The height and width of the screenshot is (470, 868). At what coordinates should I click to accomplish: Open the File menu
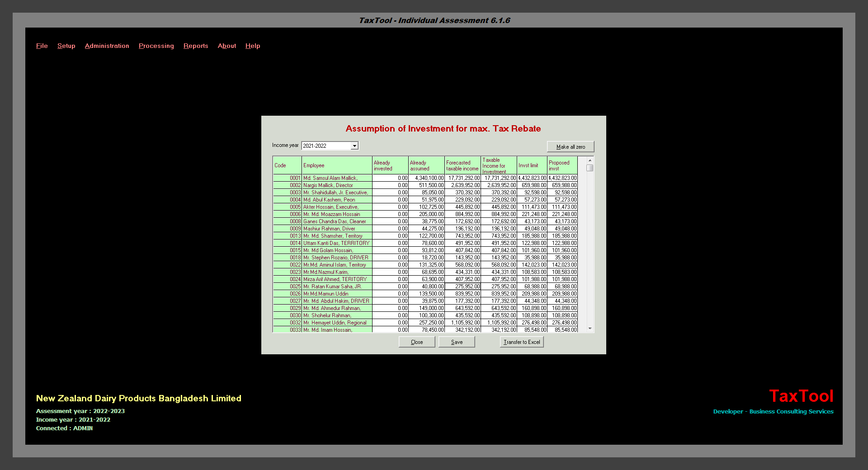point(42,46)
